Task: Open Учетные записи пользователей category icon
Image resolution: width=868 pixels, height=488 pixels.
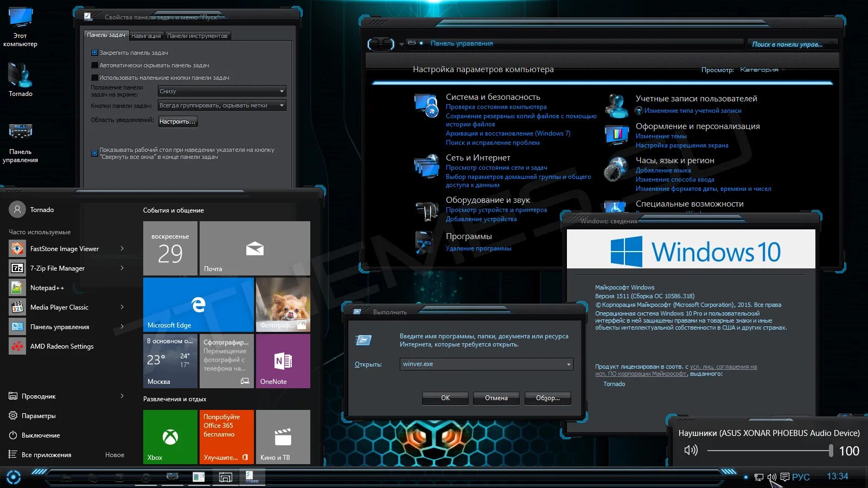Action: tap(616, 106)
